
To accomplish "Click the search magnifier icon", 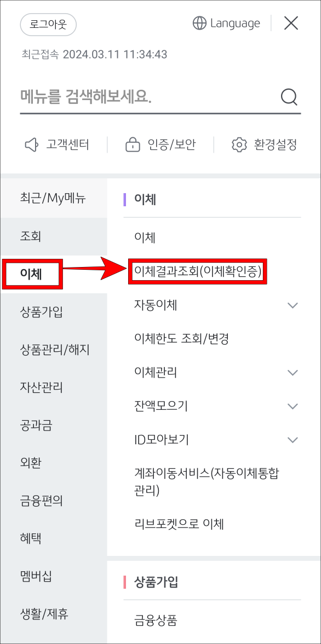I will pos(288,97).
